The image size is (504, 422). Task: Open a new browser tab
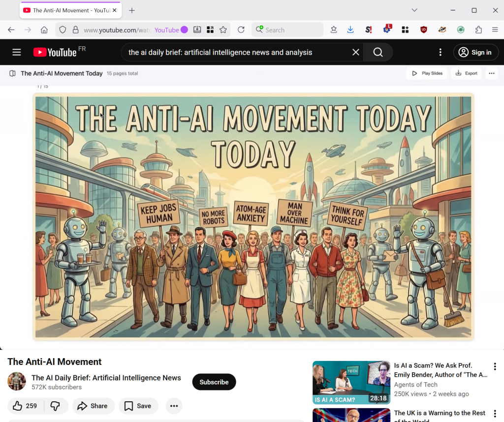[x=132, y=10]
